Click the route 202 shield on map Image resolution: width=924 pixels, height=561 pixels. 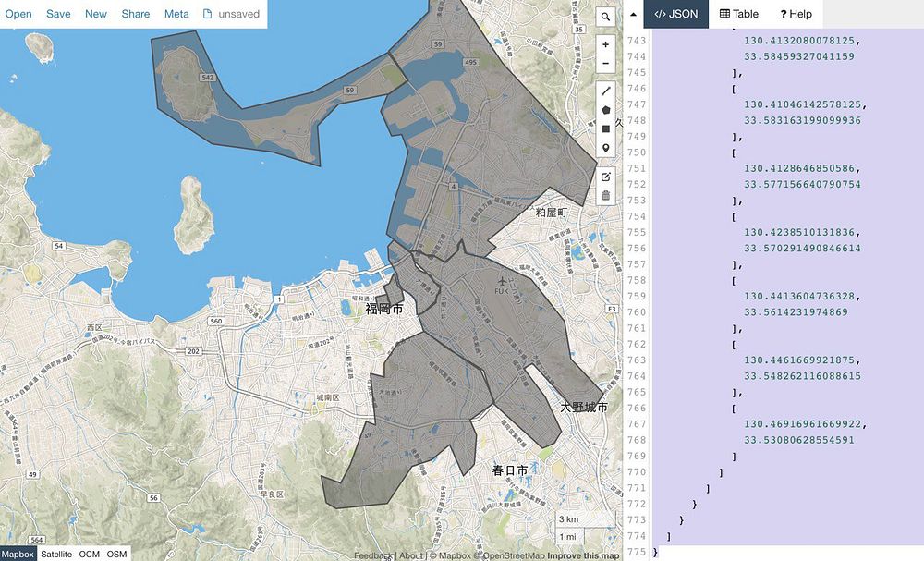click(193, 351)
